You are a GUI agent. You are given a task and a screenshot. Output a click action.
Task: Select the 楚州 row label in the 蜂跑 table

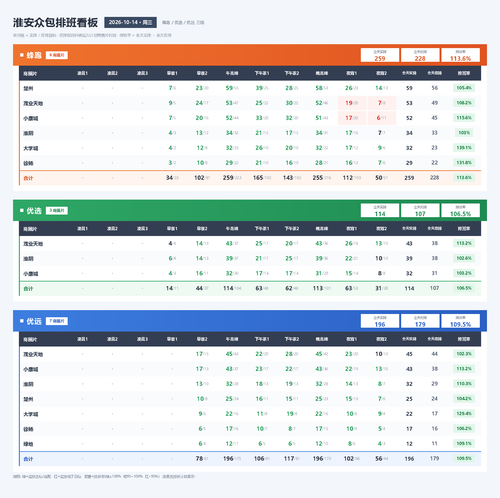(28, 88)
